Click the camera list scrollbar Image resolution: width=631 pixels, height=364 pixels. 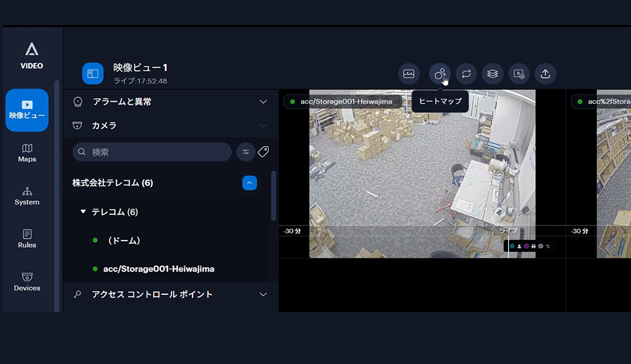tap(273, 196)
